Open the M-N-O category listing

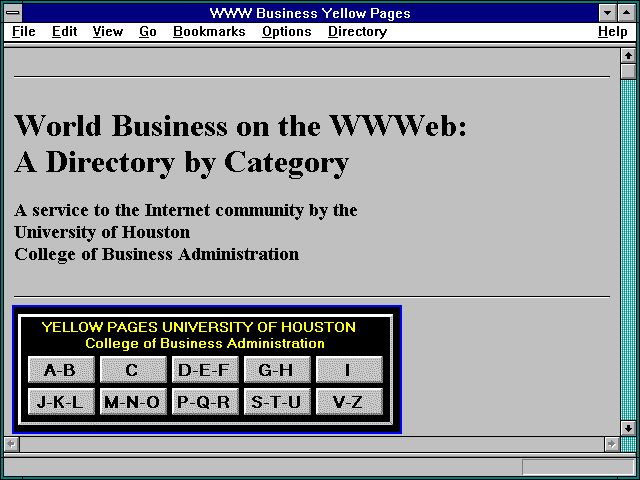point(133,402)
